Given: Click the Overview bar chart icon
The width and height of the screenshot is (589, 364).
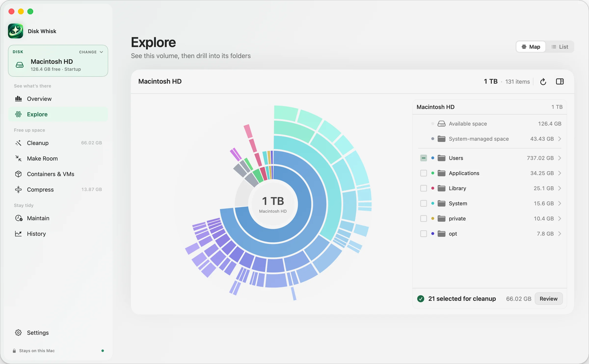Looking at the screenshot, I should click(18, 99).
